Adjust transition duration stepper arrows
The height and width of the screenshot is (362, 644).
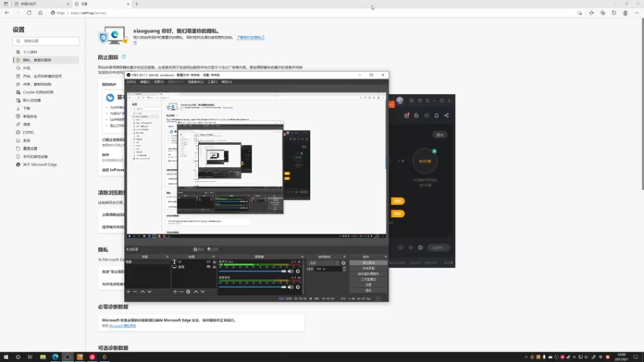click(345, 269)
